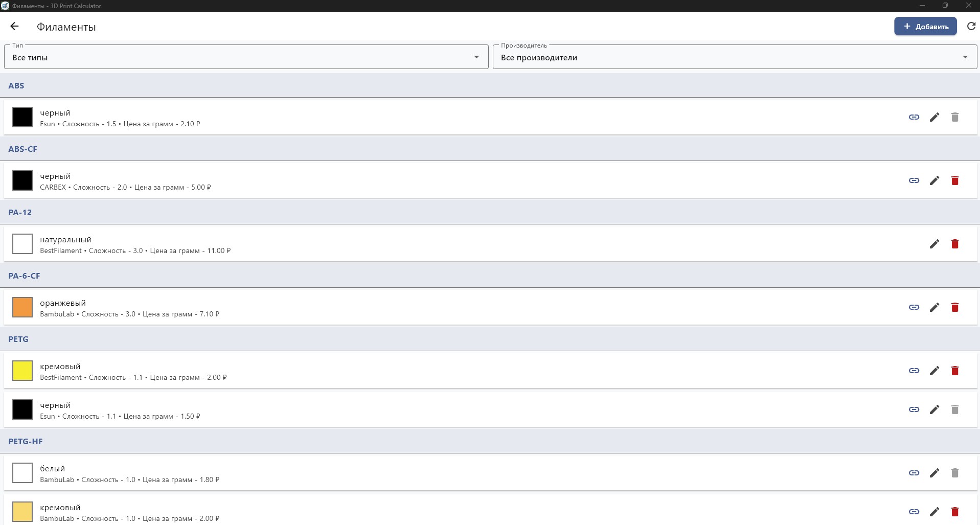This screenshot has height=525, width=980.
Task: Open link for PETG черный Esun filament
Action: [914, 409]
